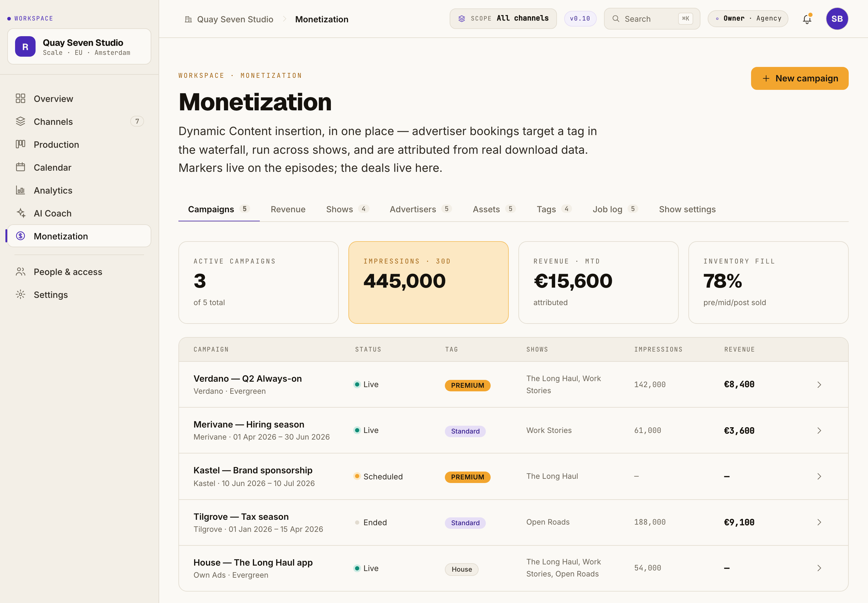868x603 pixels.
Task: Switch to the Advertisers tab
Action: [x=421, y=209]
